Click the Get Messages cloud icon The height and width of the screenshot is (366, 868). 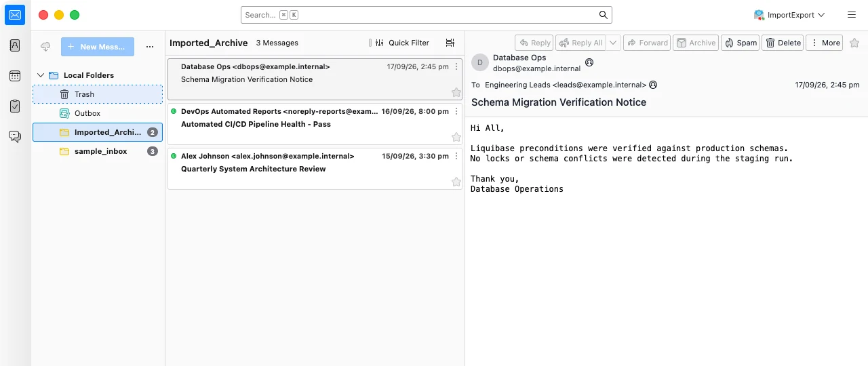click(45, 47)
